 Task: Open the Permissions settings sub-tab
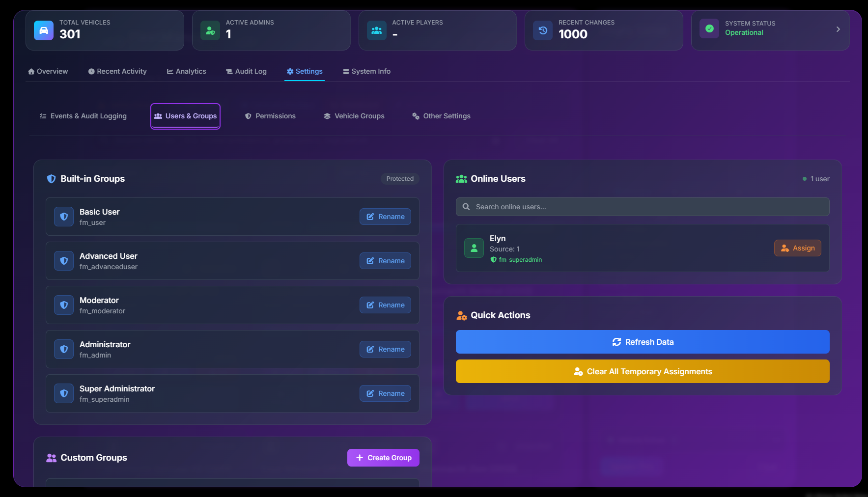(270, 116)
